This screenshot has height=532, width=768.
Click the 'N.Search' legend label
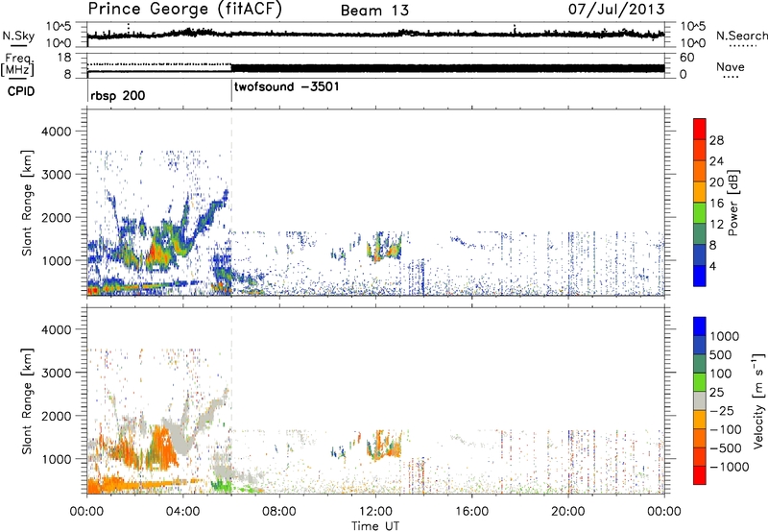741,36
